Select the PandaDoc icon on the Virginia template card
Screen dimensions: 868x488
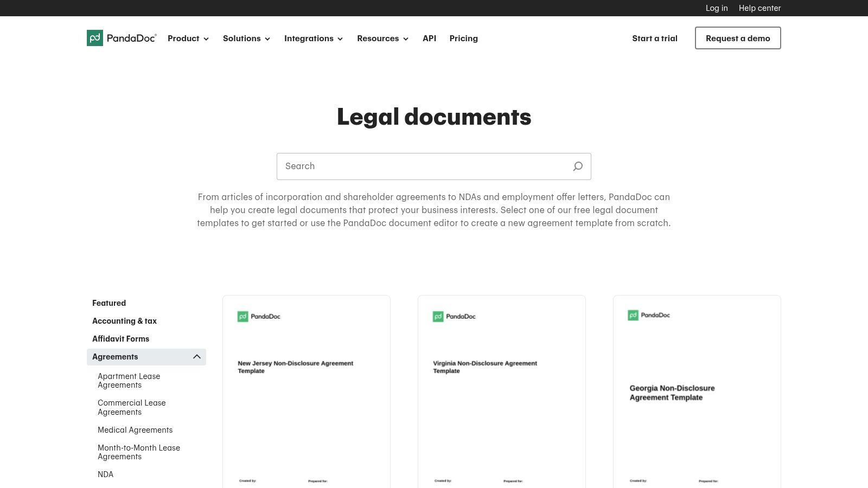click(x=439, y=316)
